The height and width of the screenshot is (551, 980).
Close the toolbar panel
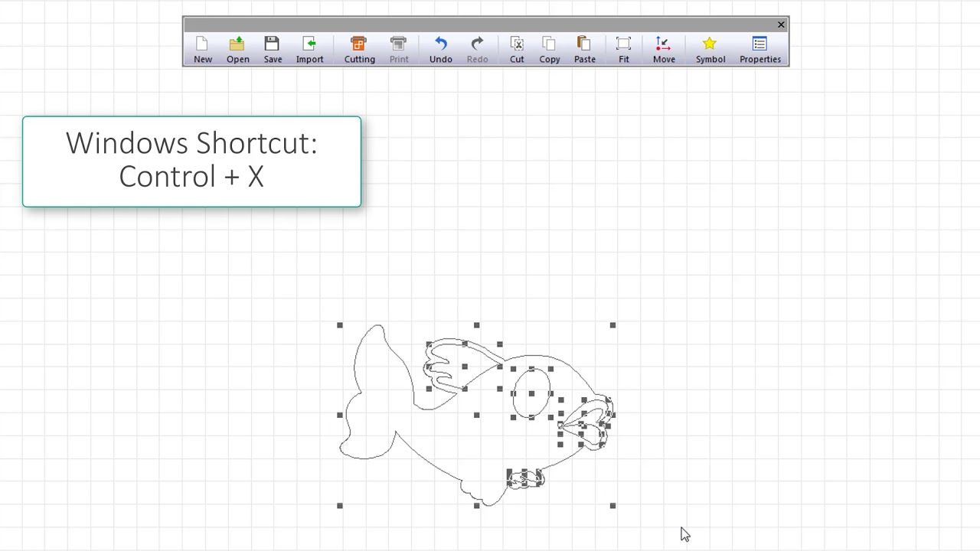pos(781,25)
